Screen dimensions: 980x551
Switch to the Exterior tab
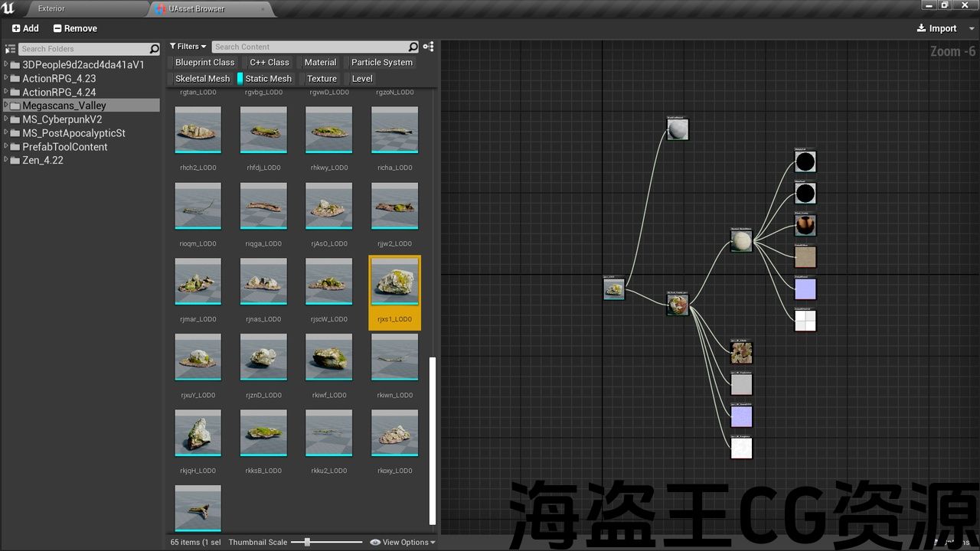pos(52,8)
